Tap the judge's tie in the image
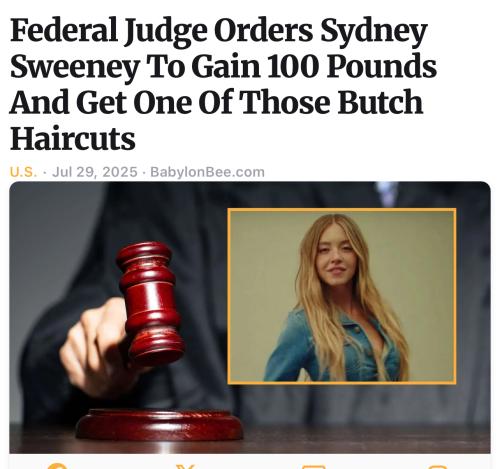 tap(387, 193)
